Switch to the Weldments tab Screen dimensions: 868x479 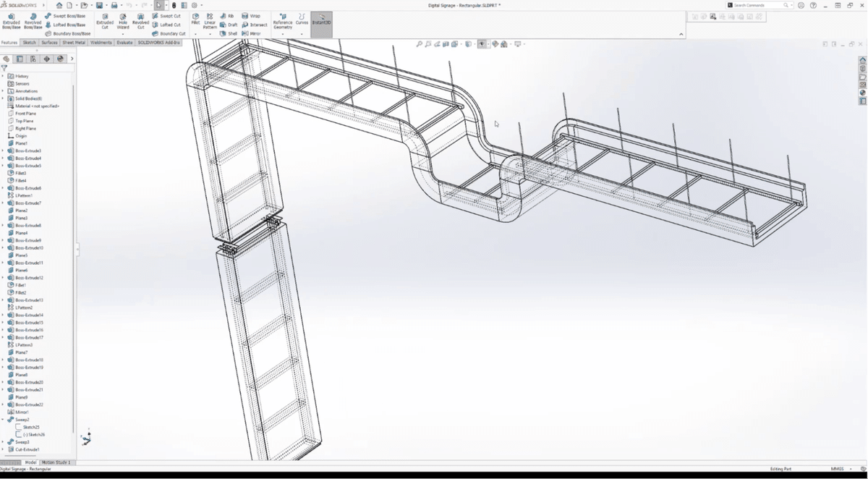pyautogui.click(x=101, y=43)
